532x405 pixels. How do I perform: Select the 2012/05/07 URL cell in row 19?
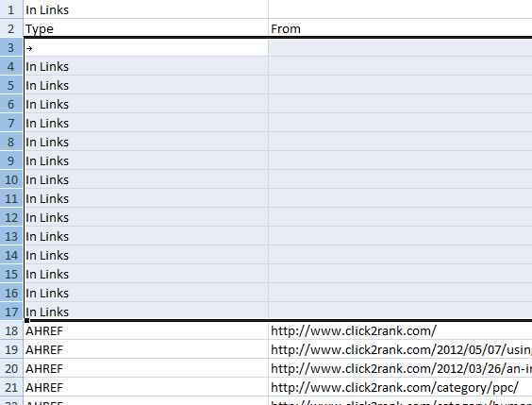pyautogui.click(x=400, y=349)
